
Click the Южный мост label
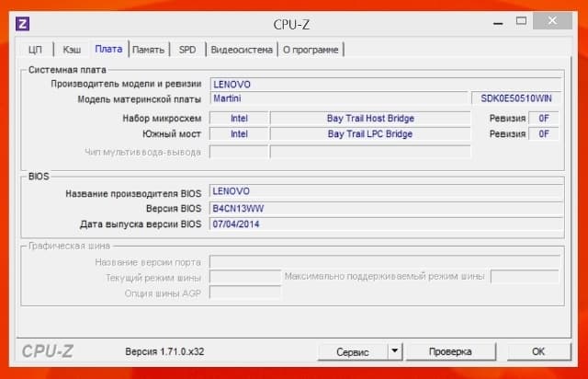click(172, 134)
